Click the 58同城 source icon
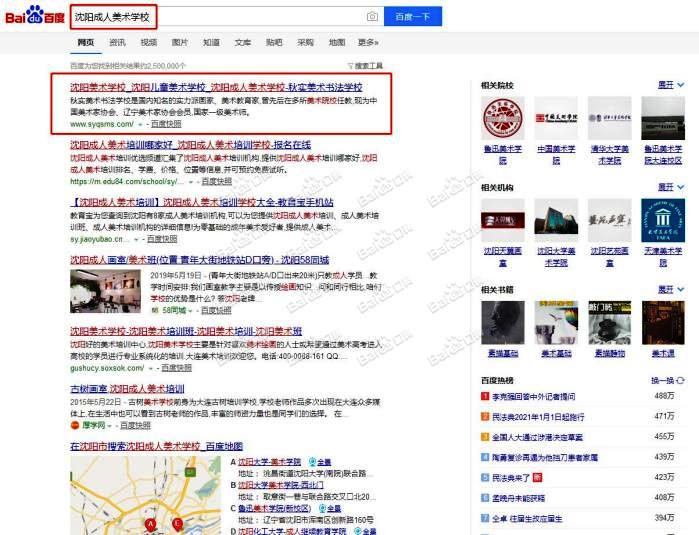 (155, 310)
